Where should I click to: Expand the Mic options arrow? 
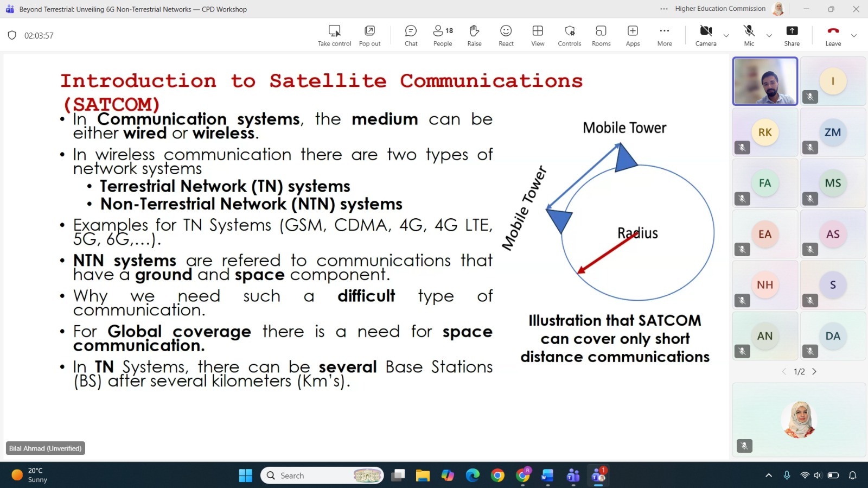click(769, 36)
